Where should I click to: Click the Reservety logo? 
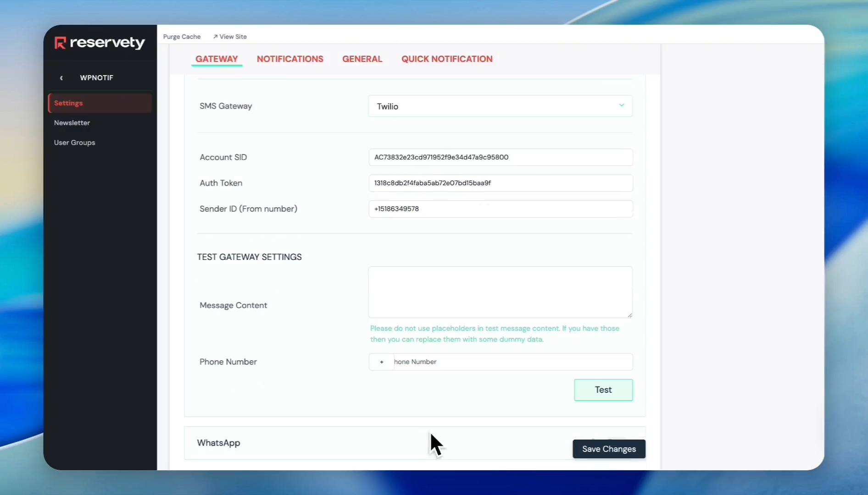coord(100,43)
